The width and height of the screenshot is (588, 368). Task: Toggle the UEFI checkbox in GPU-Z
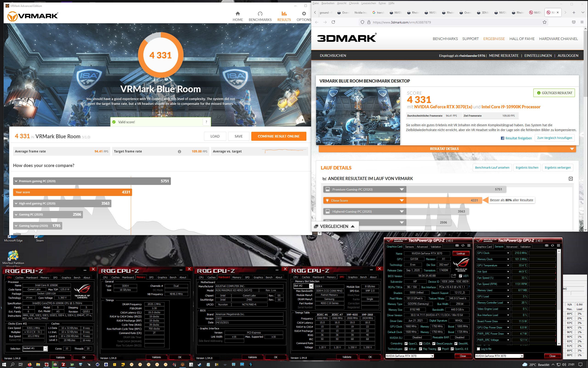[x=461, y=276]
